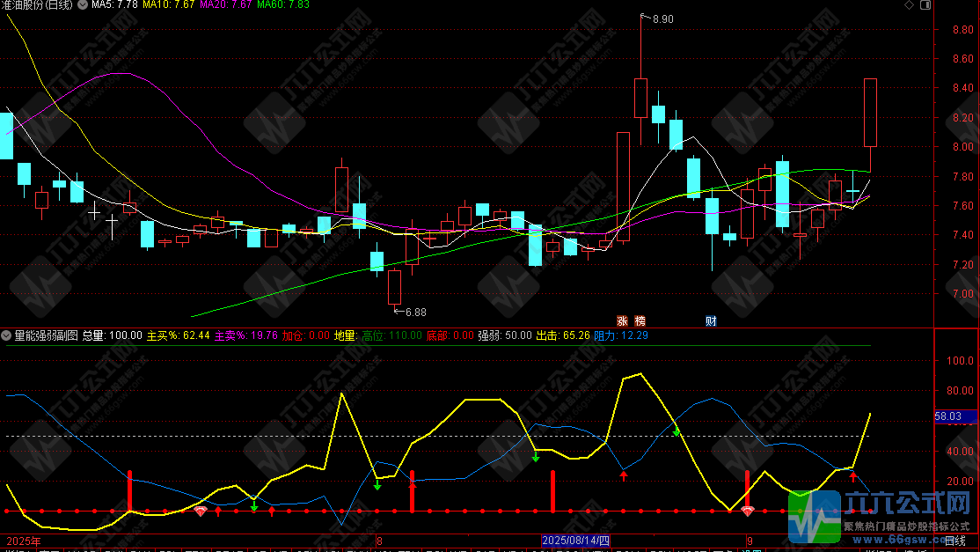Click the 日线 period selector at bottom right
980x552 pixels.
[955, 540]
